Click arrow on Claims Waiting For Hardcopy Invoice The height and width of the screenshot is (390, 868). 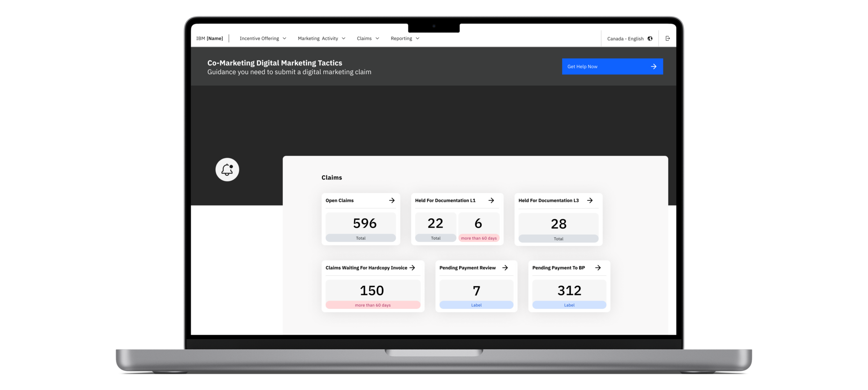pos(412,268)
